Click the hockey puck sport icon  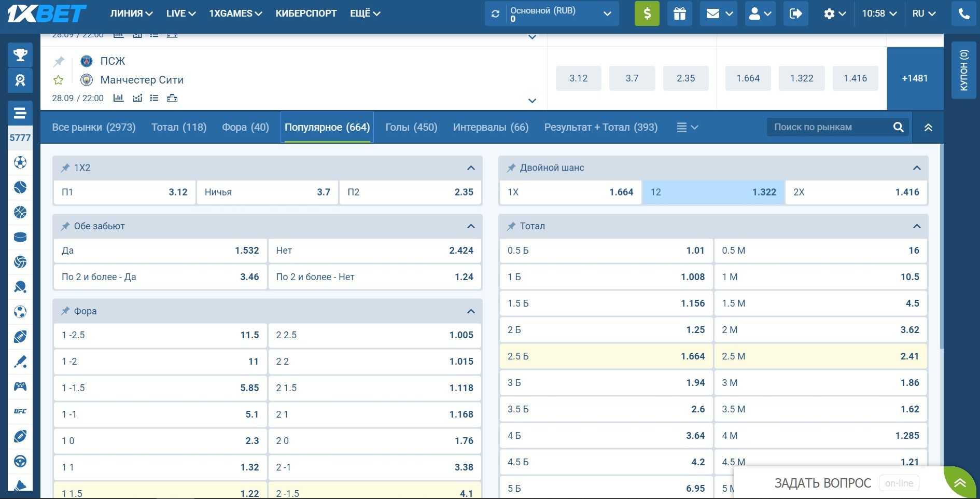[20, 237]
